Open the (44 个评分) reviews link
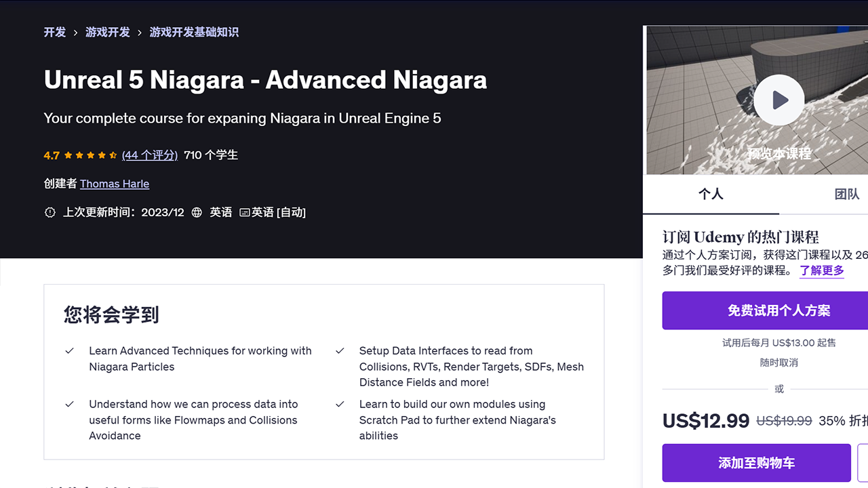The image size is (868, 488). tap(149, 155)
